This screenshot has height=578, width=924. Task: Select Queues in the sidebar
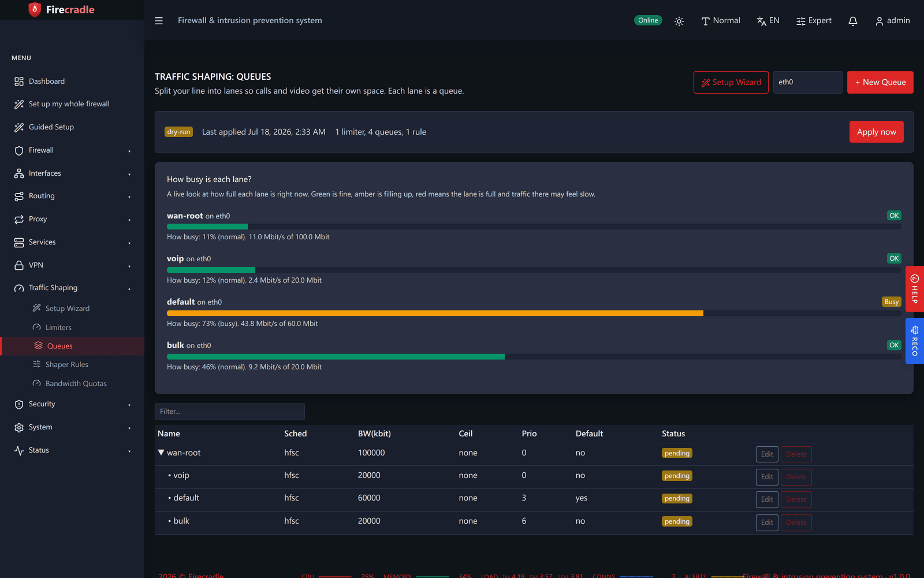(x=72, y=346)
